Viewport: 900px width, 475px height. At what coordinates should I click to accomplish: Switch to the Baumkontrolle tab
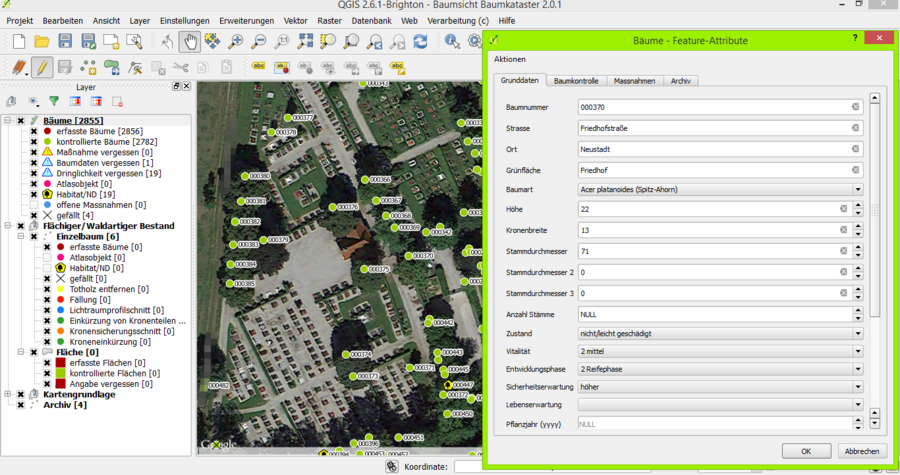click(577, 80)
